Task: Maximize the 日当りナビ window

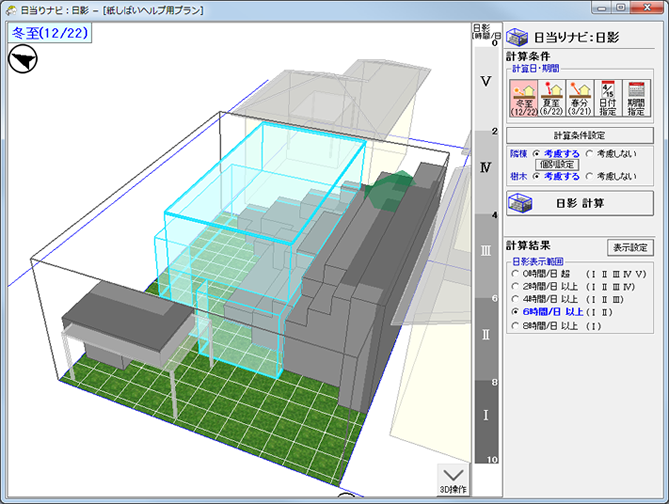Action: click(621, 8)
